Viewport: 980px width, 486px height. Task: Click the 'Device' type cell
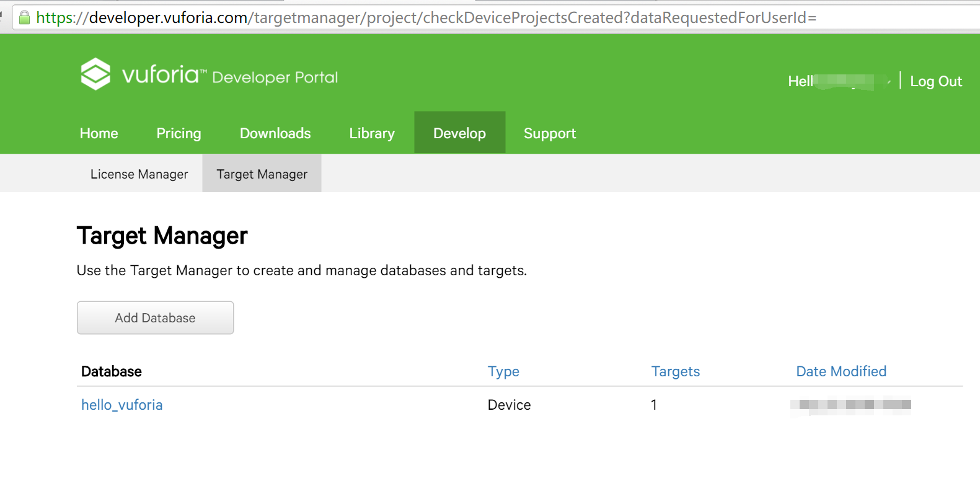click(x=509, y=405)
